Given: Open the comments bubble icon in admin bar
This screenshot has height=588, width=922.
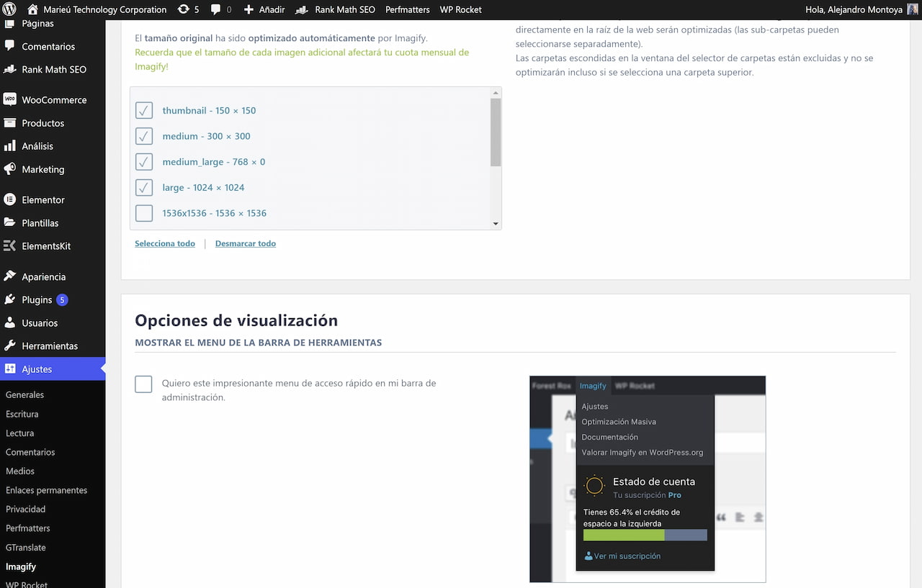Looking at the screenshot, I should (x=216, y=9).
